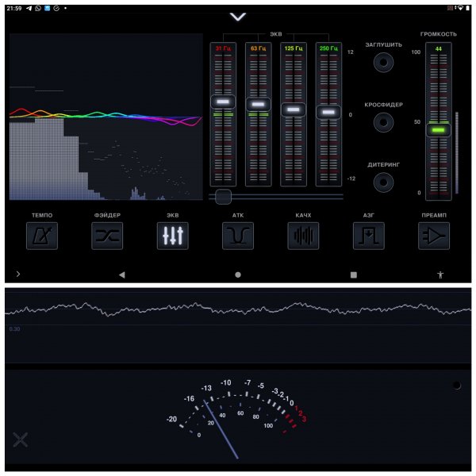Open Telegram notification icon in status bar
Viewport: 476px width, 476px height.
29,8
